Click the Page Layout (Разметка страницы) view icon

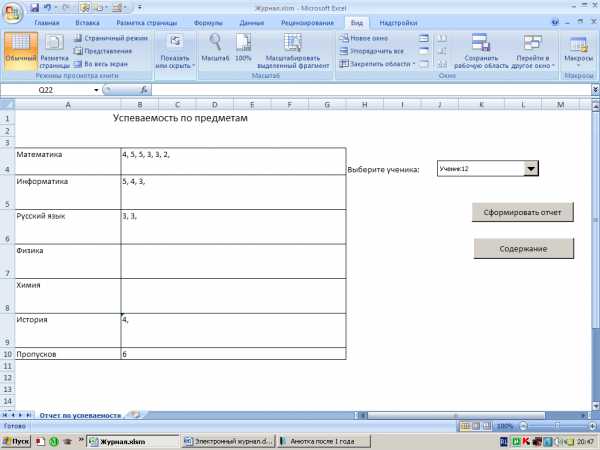(x=54, y=48)
